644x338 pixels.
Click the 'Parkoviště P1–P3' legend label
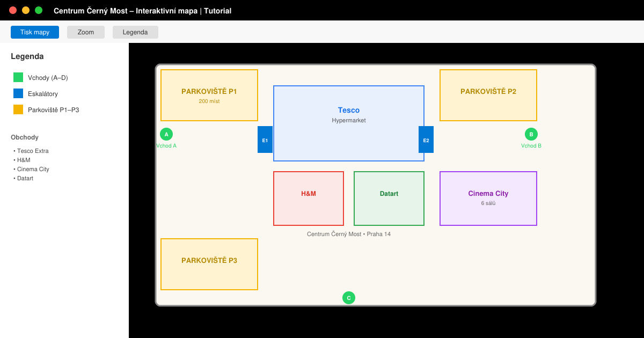(54, 110)
